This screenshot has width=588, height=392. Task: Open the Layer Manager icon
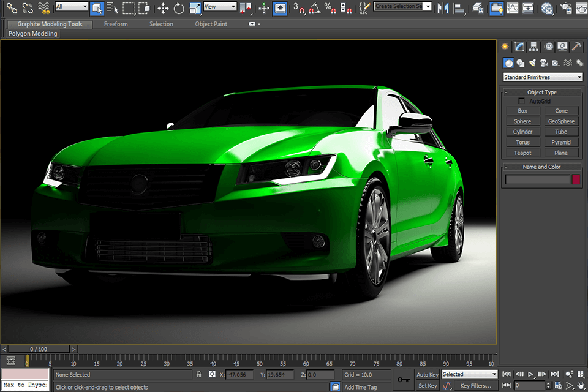coord(477,8)
